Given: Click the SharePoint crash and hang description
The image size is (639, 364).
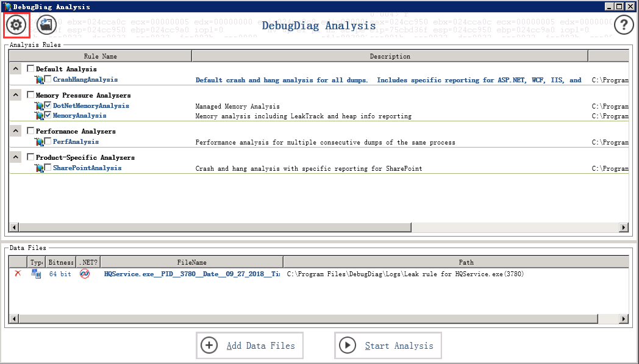Looking at the screenshot, I should [x=309, y=168].
